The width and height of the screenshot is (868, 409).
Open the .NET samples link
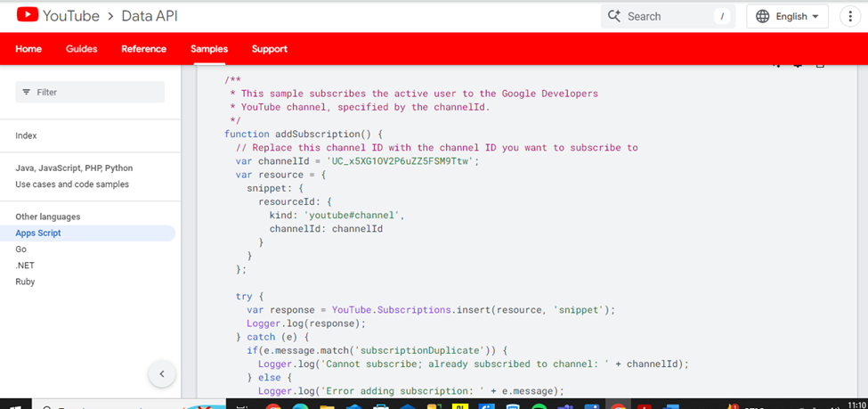25,266
